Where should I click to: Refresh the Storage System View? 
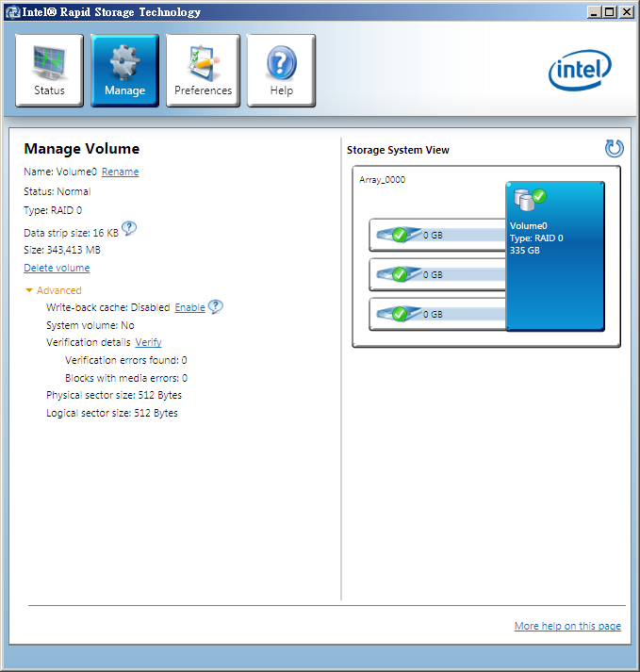coord(614,149)
